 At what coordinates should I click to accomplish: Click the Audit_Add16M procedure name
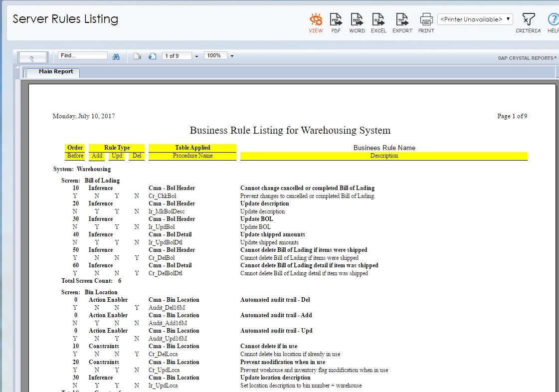click(168, 323)
